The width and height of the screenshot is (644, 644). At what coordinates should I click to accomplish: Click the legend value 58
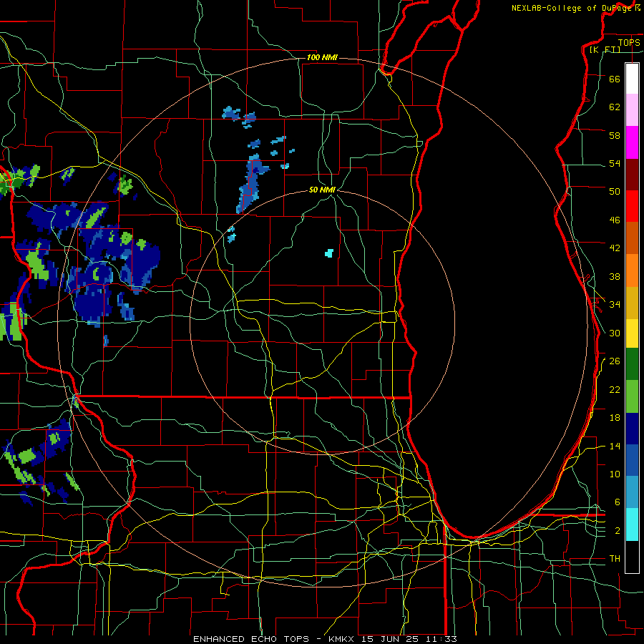coord(615,135)
